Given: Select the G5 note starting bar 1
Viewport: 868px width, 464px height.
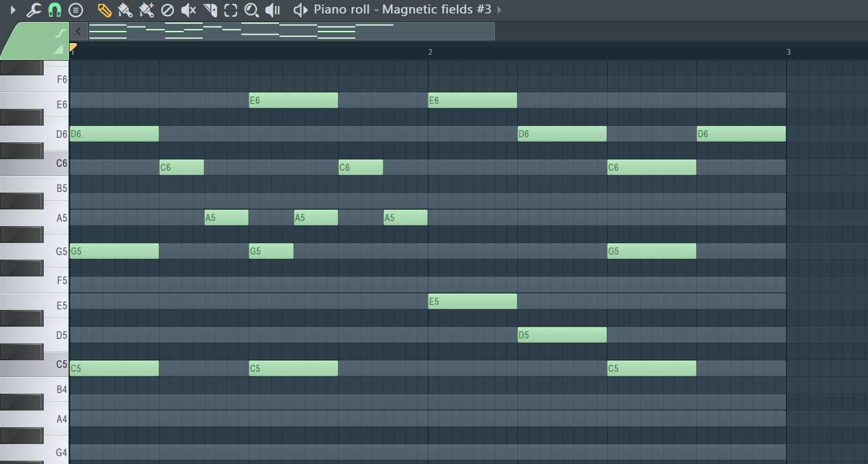Looking at the screenshot, I should [x=114, y=251].
